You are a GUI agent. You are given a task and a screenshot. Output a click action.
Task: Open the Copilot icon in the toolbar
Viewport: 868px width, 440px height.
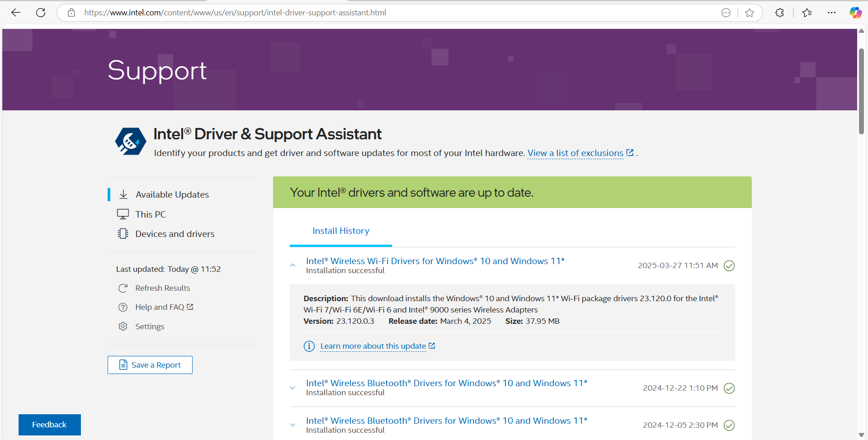click(855, 13)
